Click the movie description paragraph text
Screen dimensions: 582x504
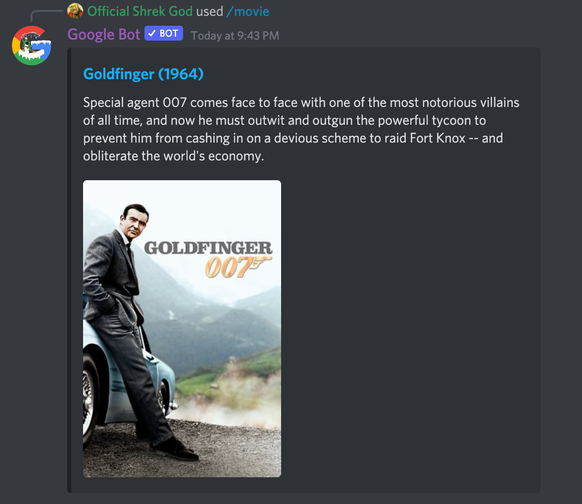coord(301,129)
